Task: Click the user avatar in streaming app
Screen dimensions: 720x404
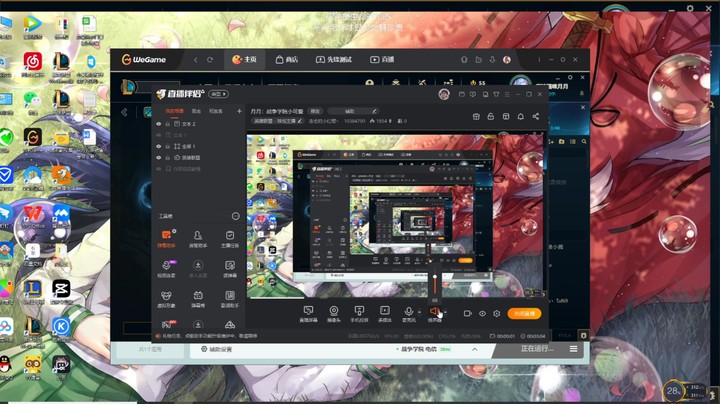Action: 444,94
